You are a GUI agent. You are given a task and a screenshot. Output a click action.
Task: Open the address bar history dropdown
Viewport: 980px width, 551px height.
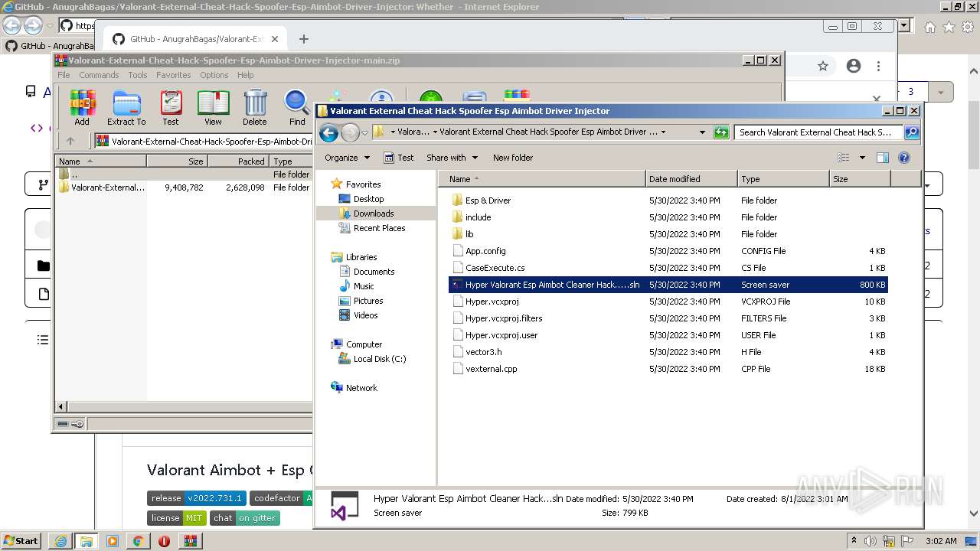point(702,132)
